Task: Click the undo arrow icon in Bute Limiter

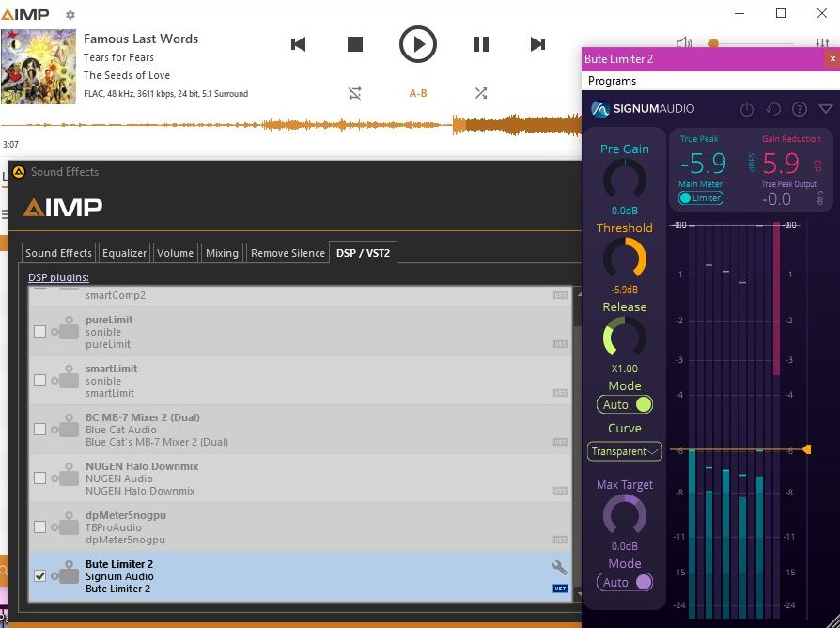Action: coord(772,109)
